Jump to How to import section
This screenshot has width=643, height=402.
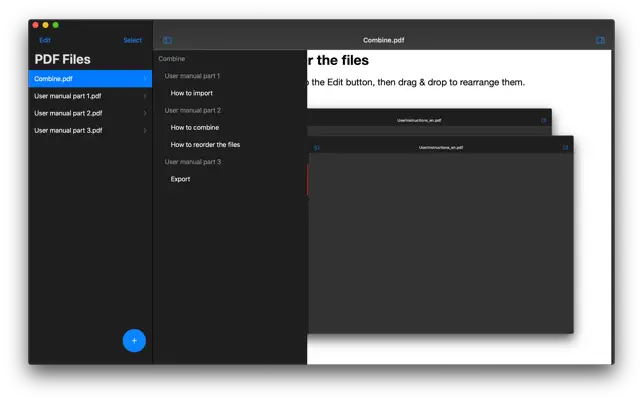point(192,93)
